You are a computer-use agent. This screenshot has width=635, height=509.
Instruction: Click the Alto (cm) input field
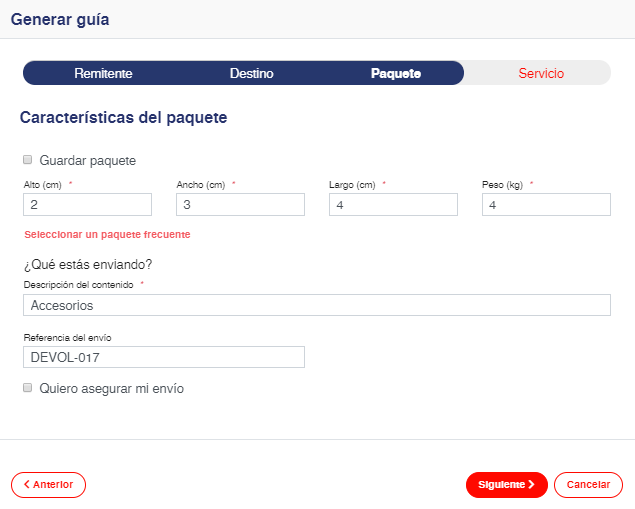[x=87, y=204]
